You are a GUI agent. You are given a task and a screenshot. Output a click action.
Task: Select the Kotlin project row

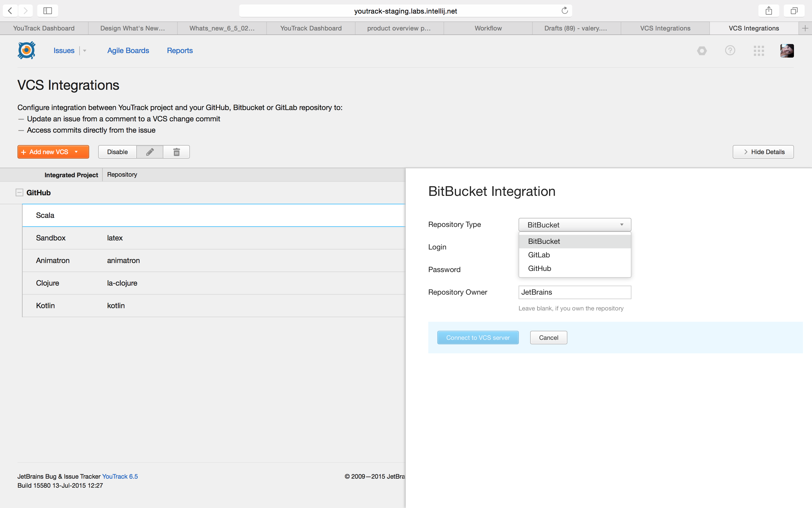[x=214, y=306]
